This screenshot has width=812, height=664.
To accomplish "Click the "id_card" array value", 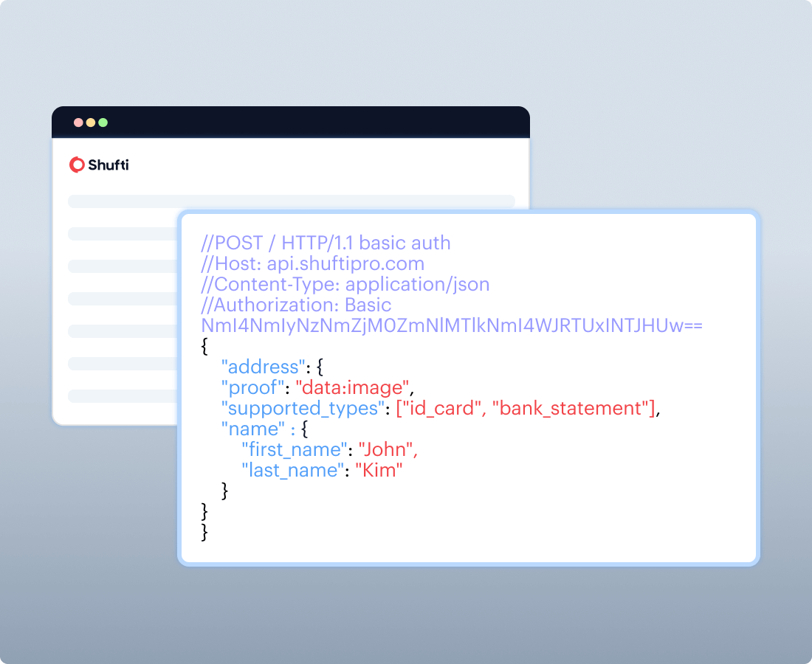I will point(440,408).
